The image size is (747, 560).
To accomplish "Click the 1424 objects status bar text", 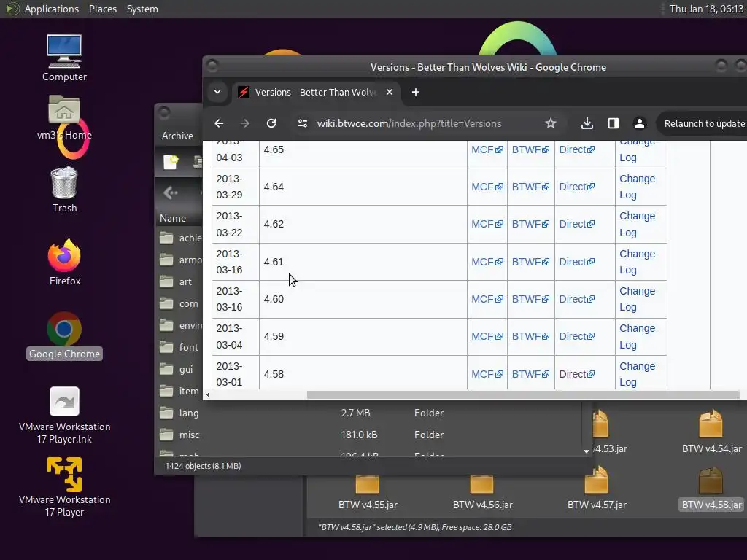I will coord(203,466).
